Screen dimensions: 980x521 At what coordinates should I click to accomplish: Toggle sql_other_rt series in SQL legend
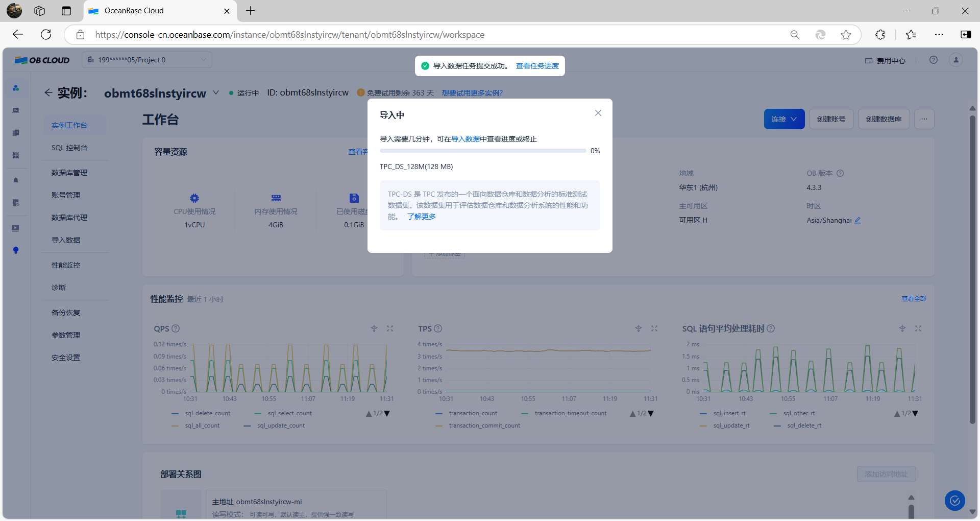pyautogui.click(x=792, y=413)
